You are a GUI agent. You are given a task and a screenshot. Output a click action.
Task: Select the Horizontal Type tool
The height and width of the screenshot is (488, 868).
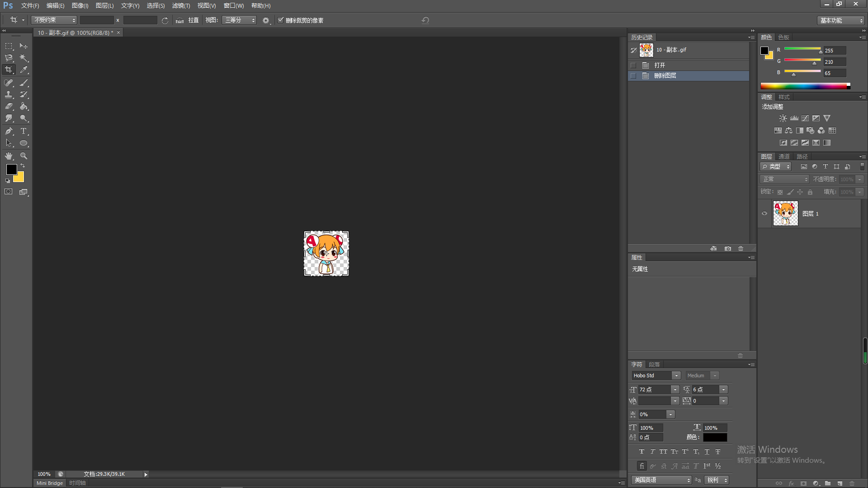(x=24, y=131)
